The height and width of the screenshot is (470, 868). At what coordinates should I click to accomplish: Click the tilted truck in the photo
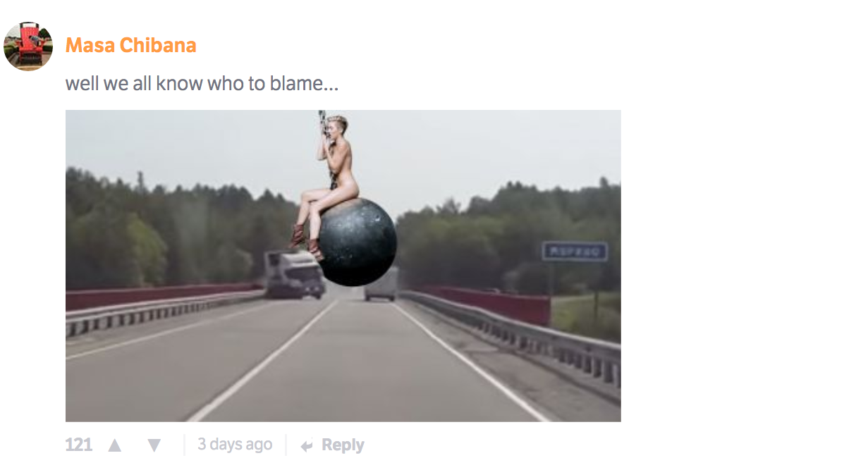coord(293,275)
